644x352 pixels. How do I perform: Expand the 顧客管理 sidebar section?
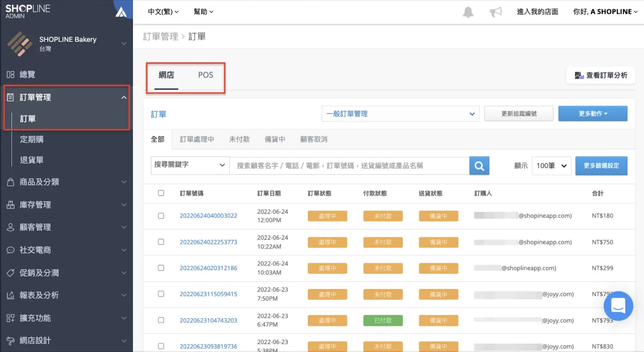tap(34, 227)
